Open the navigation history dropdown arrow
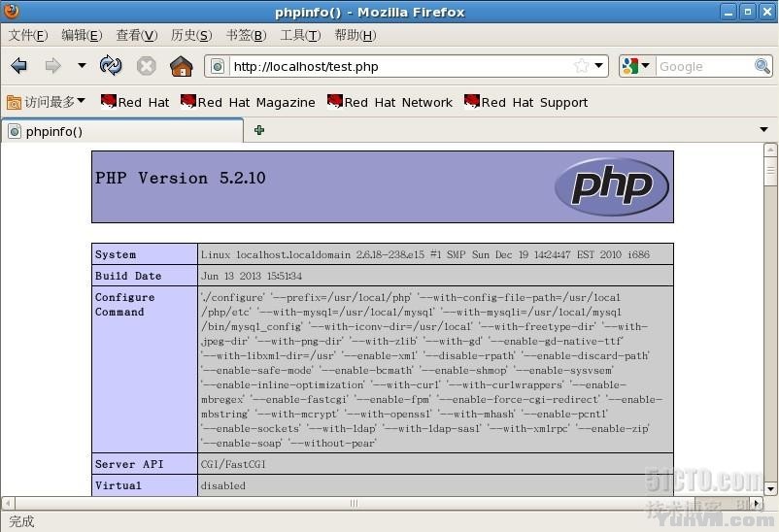Image resolution: width=779 pixels, height=532 pixels. pos(82,65)
